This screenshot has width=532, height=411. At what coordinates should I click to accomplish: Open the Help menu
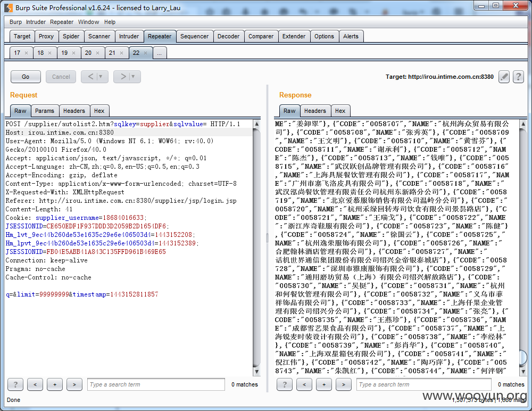110,22
